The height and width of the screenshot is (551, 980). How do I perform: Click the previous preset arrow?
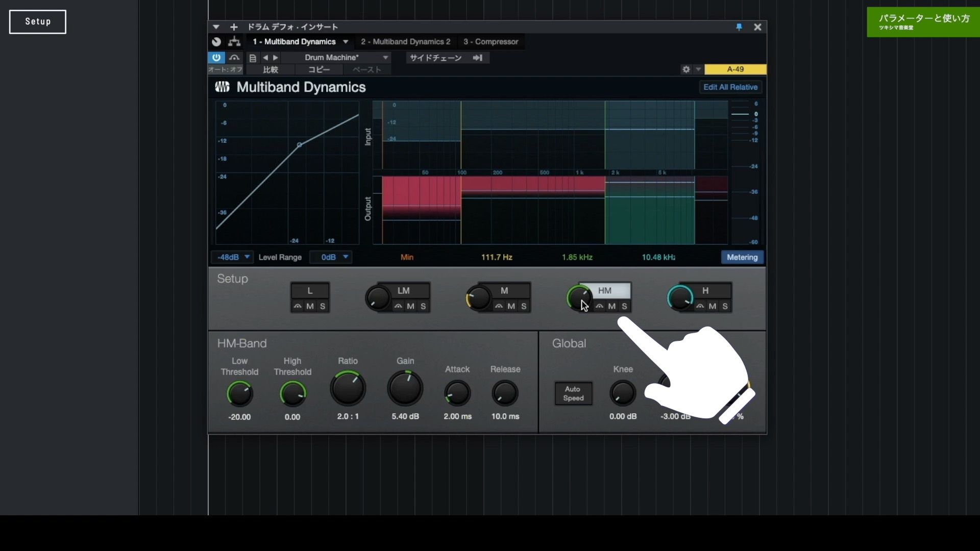(266, 58)
